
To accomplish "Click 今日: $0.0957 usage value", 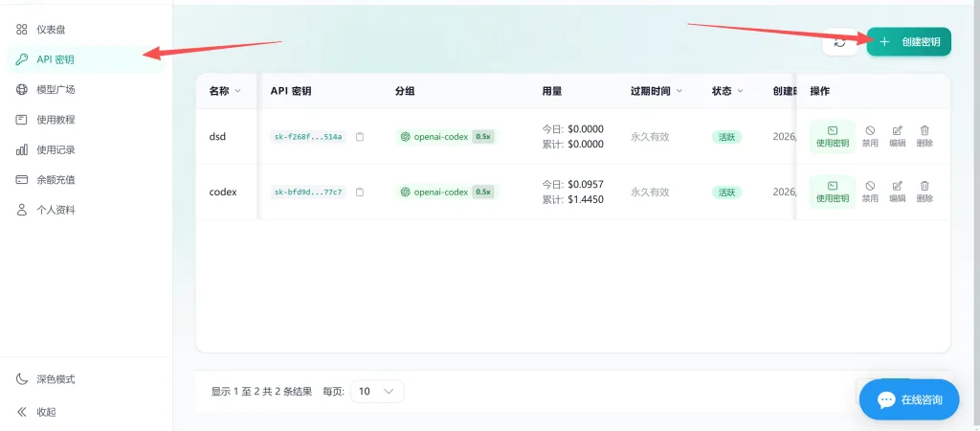I will pyautogui.click(x=572, y=185).
